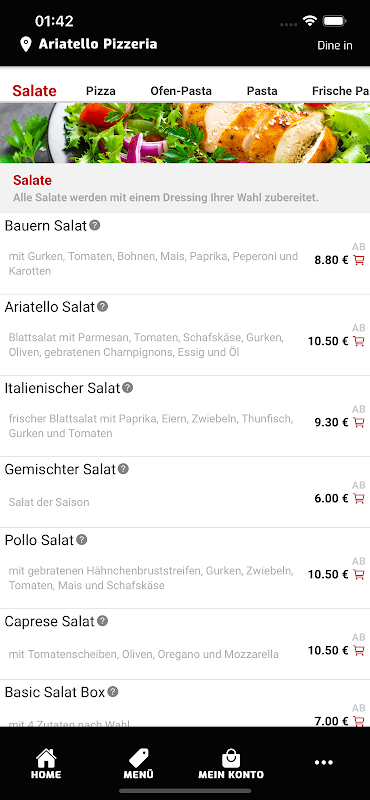The height and width of the screenshot is (800, 370).
Task: Add Gemischter Salat to cart
Action: [x=359, y=498]
